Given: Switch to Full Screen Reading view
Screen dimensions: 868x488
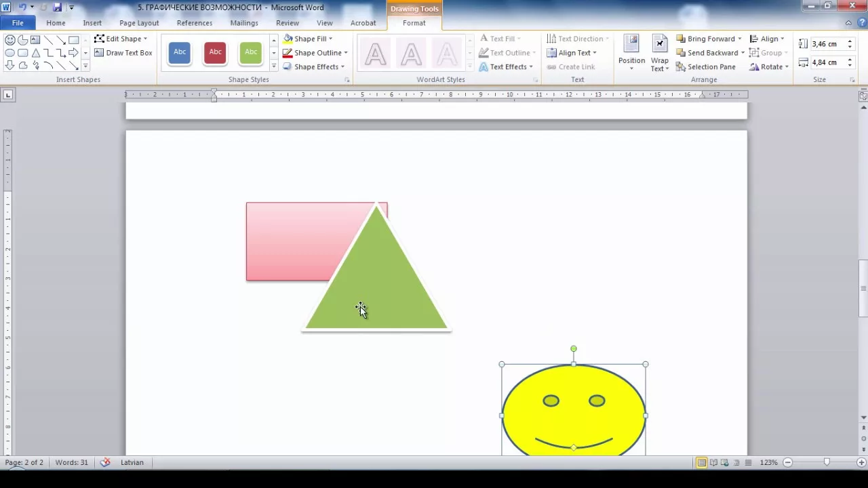Looking at the screenshot, I should click(713, 462).
